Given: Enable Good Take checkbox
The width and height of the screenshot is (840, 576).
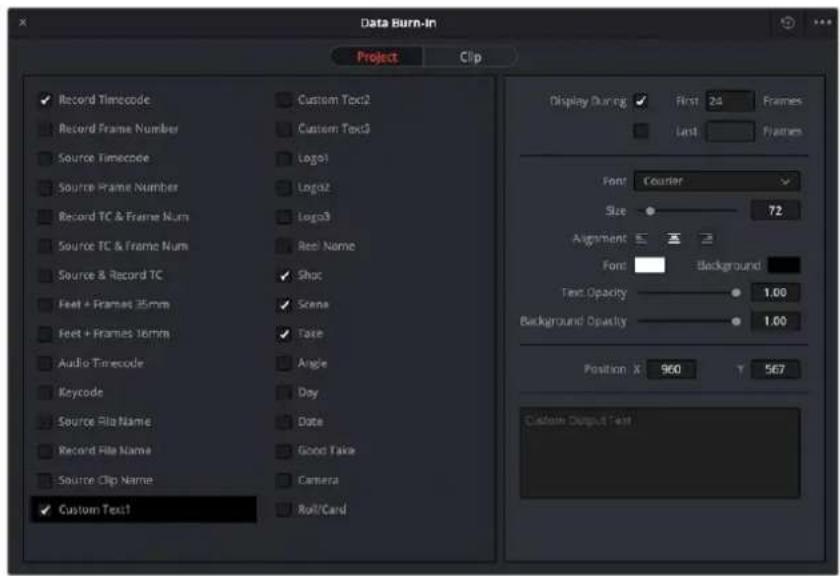Looking at the screenshot, I should [x=284, y=451].
